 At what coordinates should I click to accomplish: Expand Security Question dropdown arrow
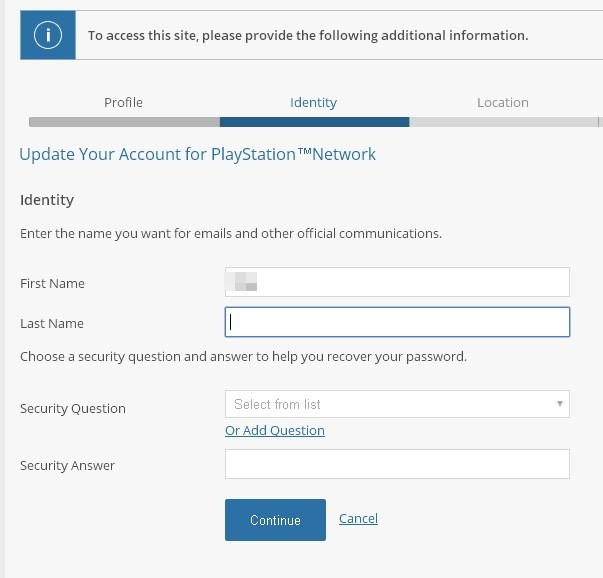click(x=560, y=404)
